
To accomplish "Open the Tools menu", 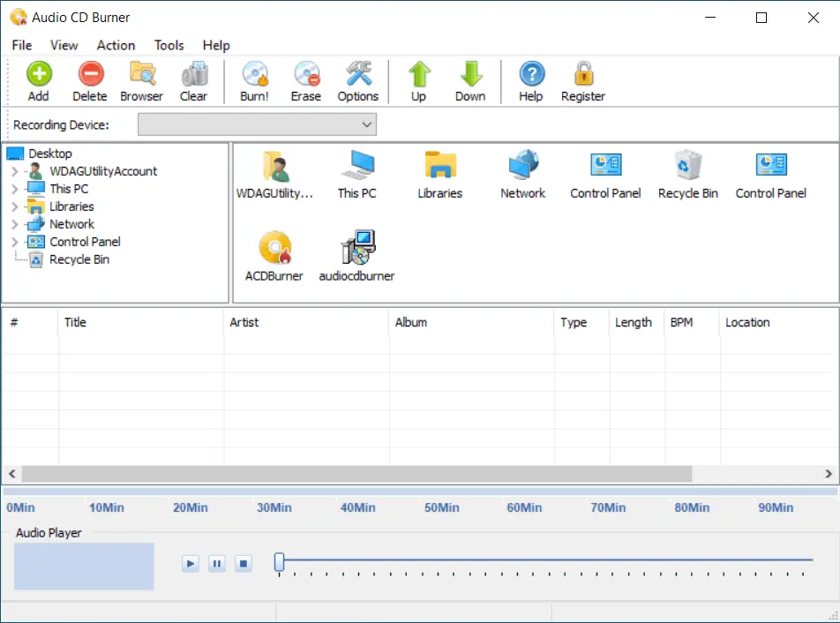I will [x=169, y=45].
